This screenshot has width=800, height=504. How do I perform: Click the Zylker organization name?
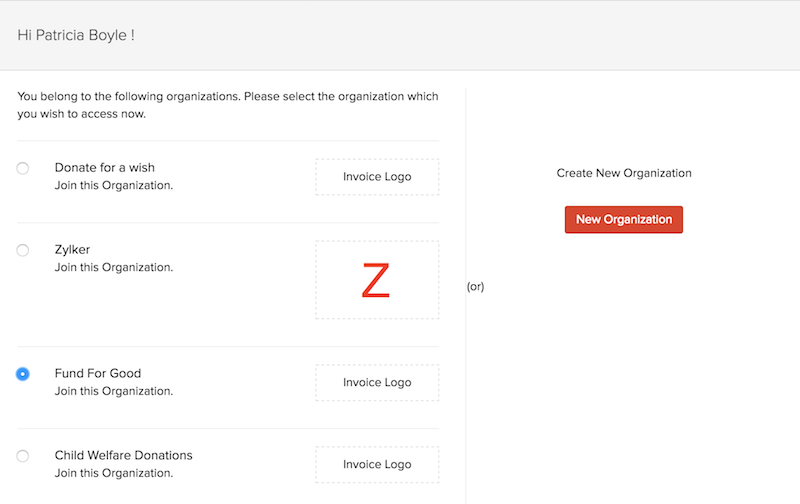pyautogui.click(x=73, y=250)
